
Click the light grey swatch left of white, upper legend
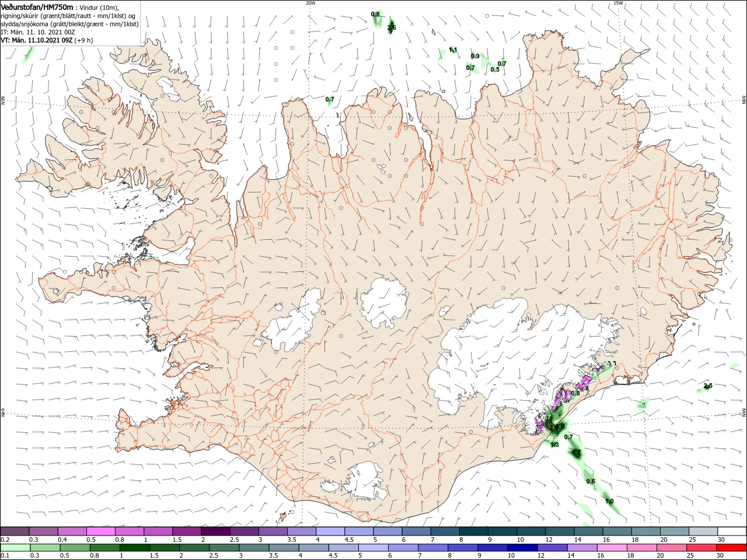pyautogui.click(x=703, y=531)
